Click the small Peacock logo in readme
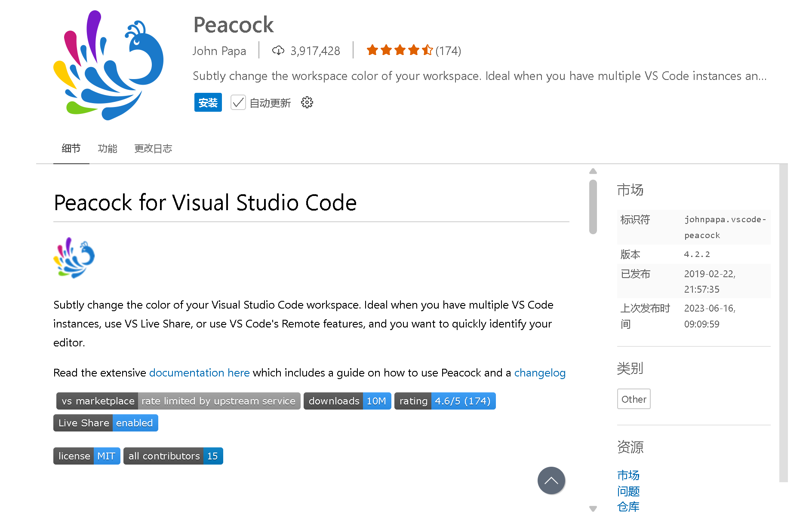812x514 pixels. (74, 258)
